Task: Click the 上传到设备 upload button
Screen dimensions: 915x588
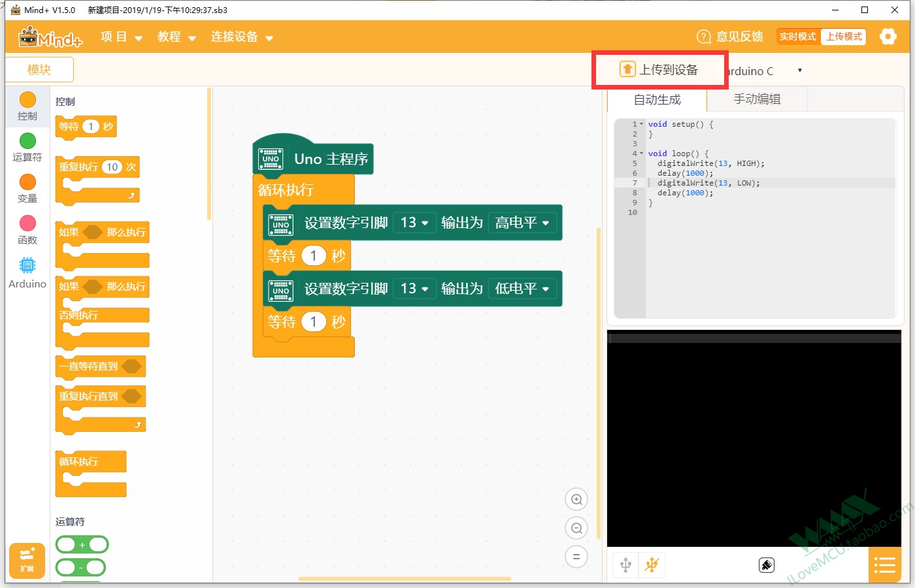Action: (659, 69)
